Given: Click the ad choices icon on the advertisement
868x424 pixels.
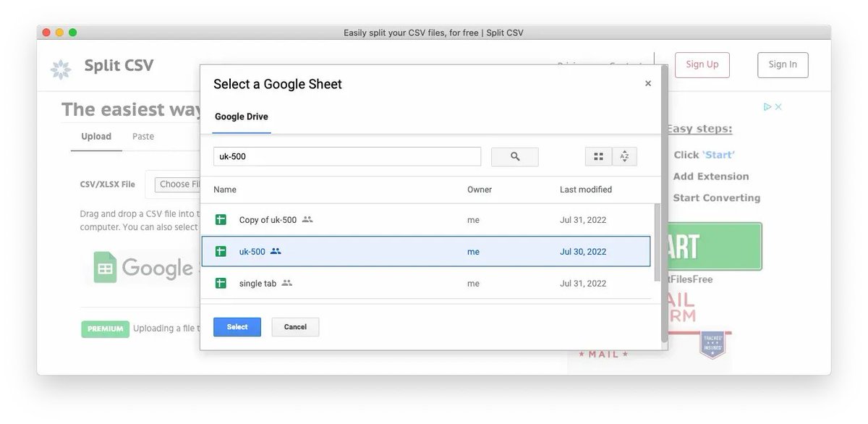Looking at the screenshot, I should pos(767,106).
